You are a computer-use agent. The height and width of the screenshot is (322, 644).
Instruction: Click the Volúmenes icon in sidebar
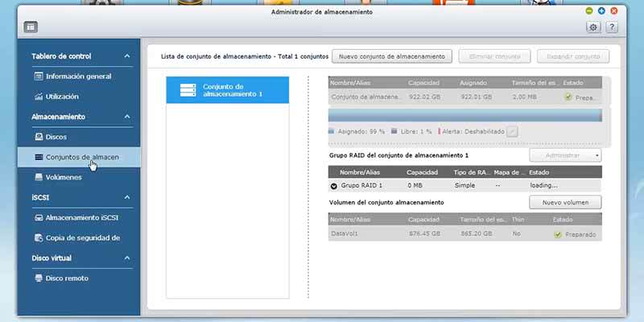[x=39, y=177]
